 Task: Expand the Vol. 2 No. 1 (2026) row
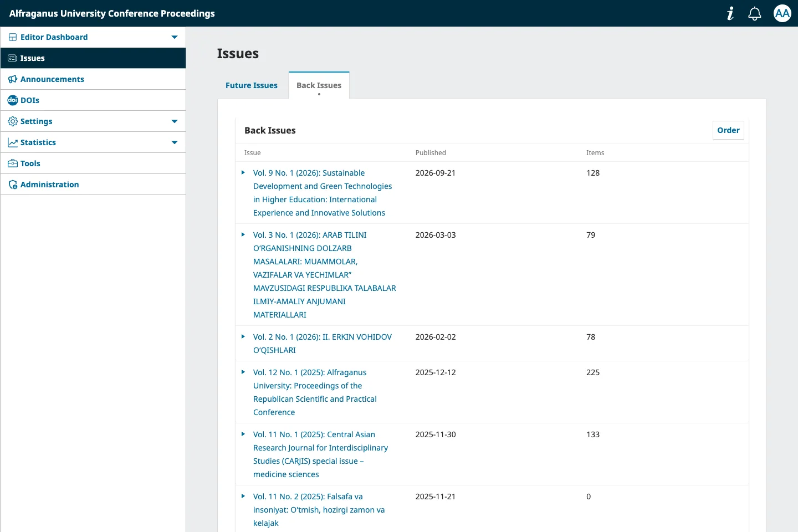[243, 337]
